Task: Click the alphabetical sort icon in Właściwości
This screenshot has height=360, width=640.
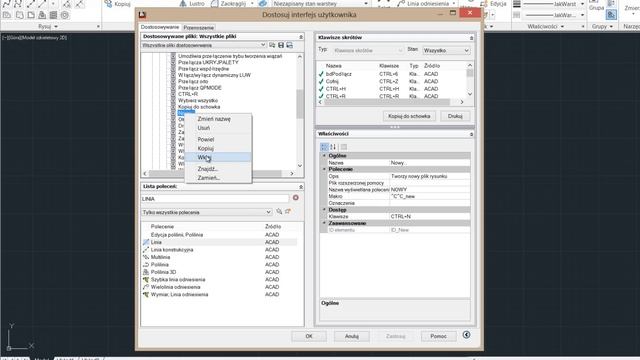Action: tap(333, 147)
